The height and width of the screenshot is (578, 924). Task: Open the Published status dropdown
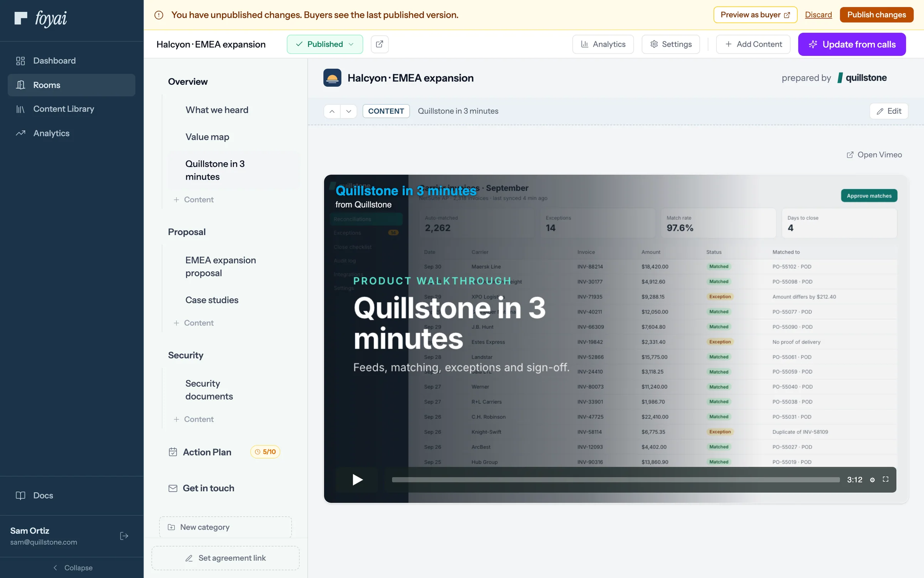pos(325,44)
